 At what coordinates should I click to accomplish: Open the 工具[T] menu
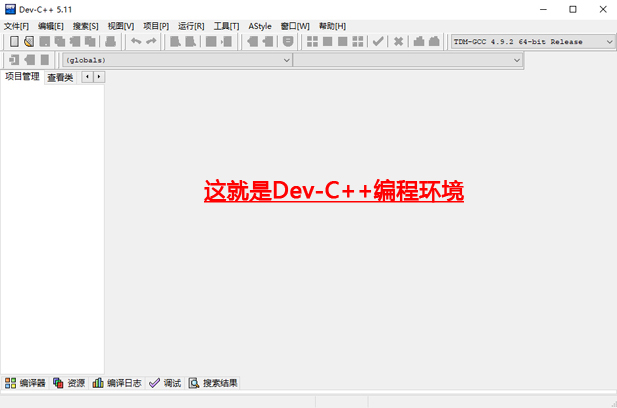click(x=226, y=26)
